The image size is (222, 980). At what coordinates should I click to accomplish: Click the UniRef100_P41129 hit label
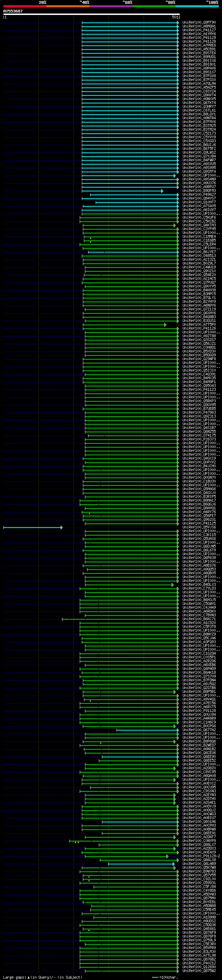click(x=199, y=38)
